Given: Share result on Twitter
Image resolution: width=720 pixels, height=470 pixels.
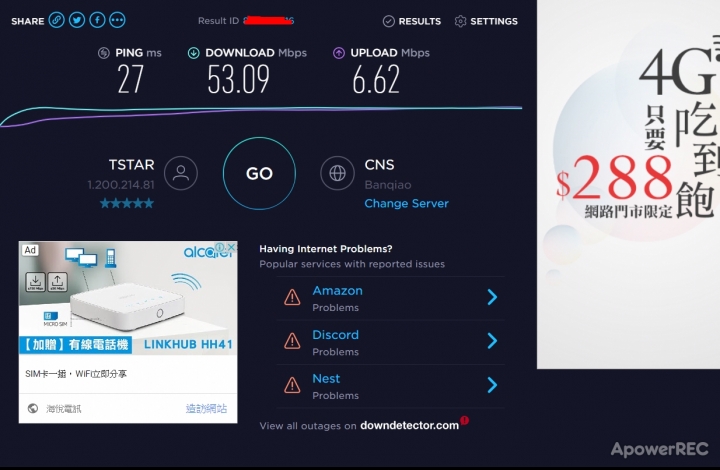Looking at the screenshot, I should pos(77,20).
